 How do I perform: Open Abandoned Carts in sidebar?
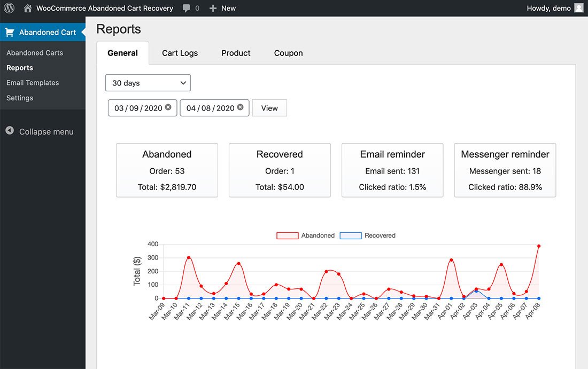coord(35,53)
